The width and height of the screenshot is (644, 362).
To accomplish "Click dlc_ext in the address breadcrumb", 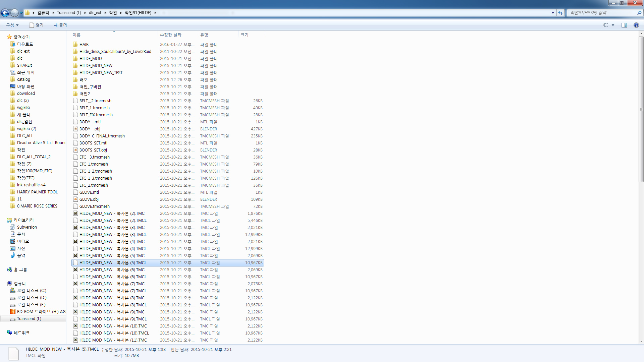I will click(95, 13).
